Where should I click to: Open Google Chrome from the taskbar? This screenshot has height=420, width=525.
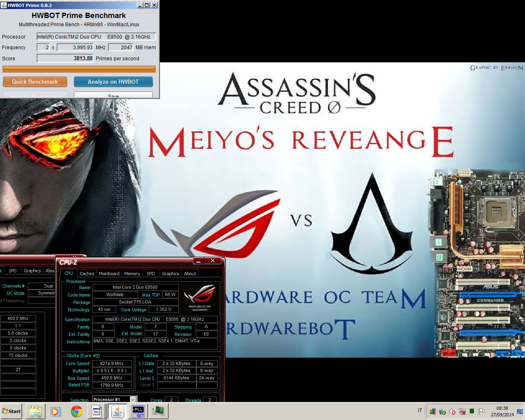click(x=76, y=411)
